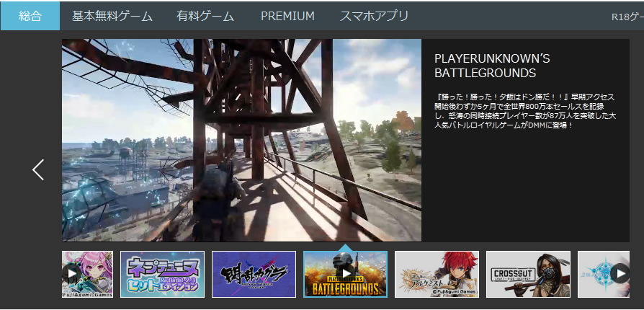Go to the スマホアプリ tab
The width and height of the screenshot is (644, 310).
374,16
